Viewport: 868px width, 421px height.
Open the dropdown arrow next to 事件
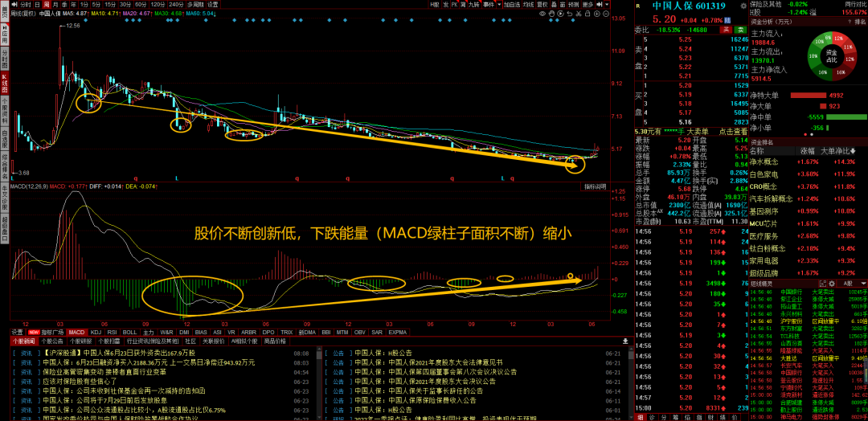[x=499, y=5]
